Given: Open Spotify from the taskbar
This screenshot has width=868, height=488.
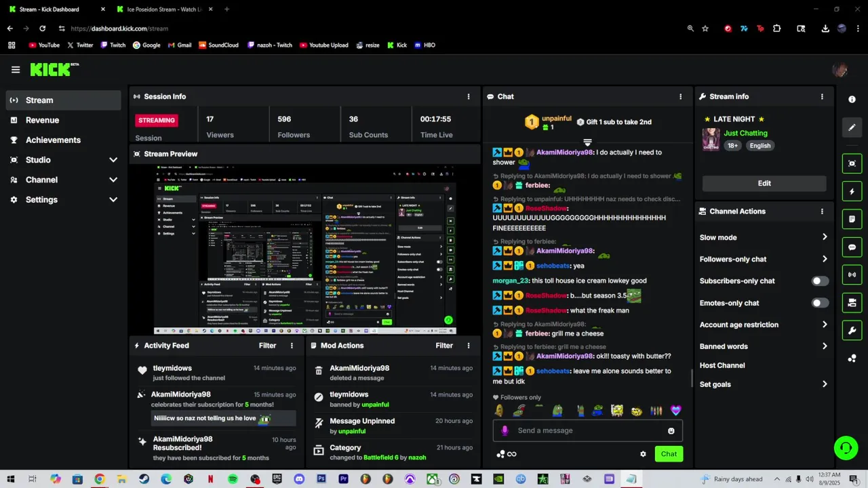Looking at the screenshot, I should [233, 479].
